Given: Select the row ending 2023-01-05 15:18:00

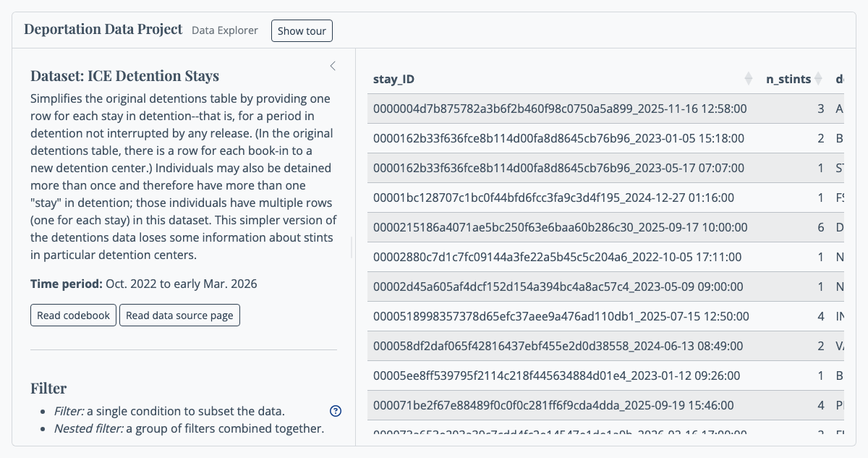Looking at the screenshot, I should pos(605,138).
